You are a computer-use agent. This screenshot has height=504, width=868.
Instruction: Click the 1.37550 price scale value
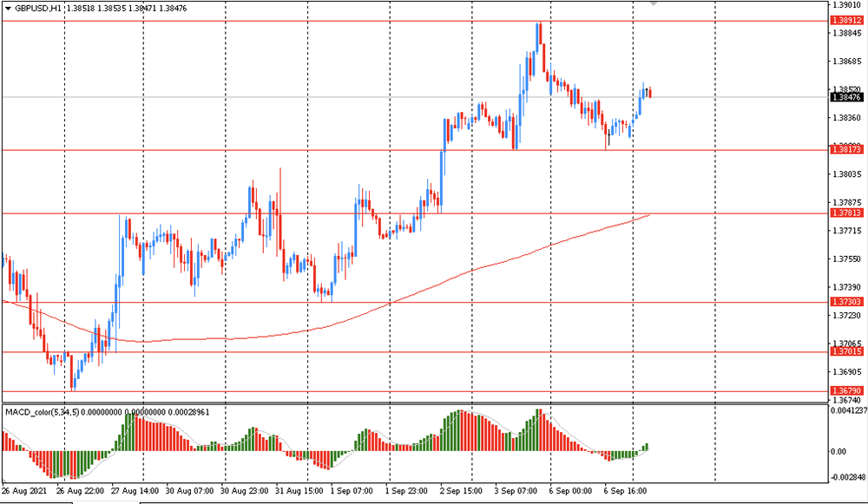pos(847,259)
